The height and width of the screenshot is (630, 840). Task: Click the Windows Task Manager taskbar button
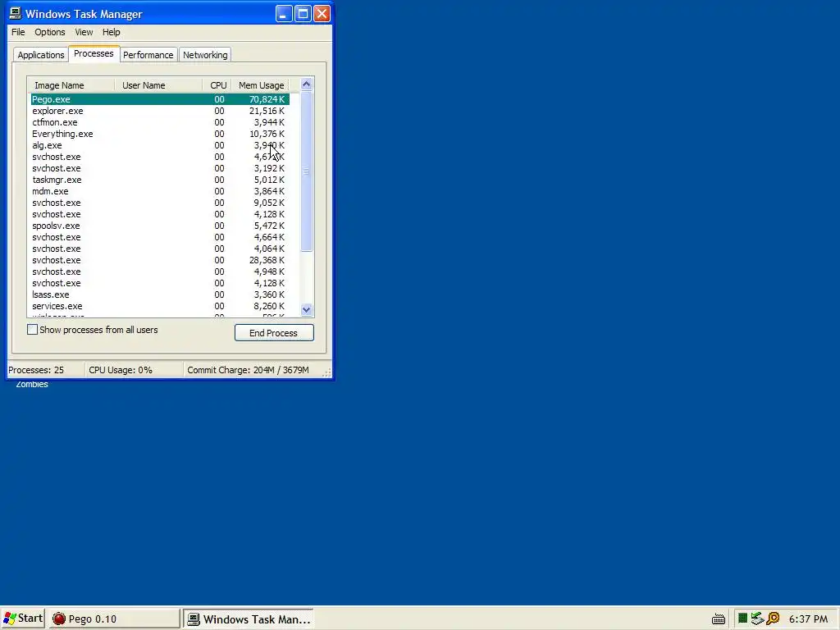point(249,619)
